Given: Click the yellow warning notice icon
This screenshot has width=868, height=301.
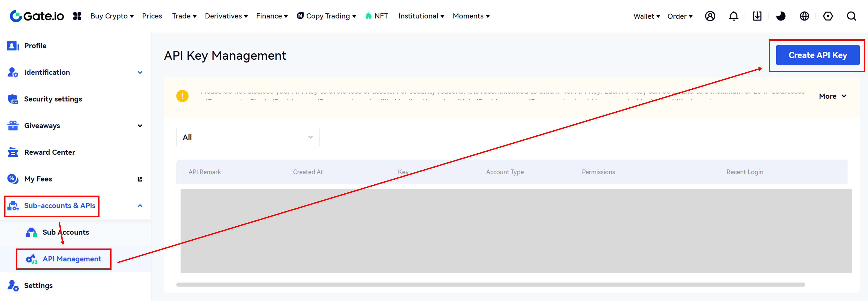Looking at the screenshot, I should tap(182, 96).
